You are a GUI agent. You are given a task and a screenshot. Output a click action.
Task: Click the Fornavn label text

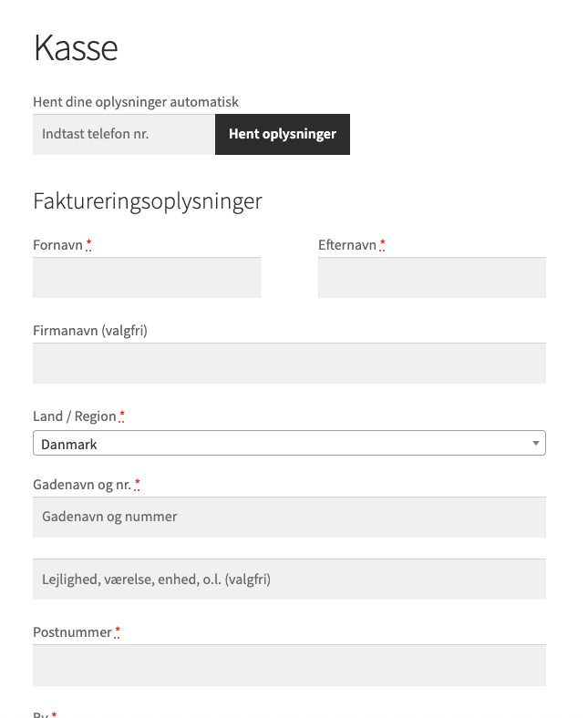click(57, 245)
